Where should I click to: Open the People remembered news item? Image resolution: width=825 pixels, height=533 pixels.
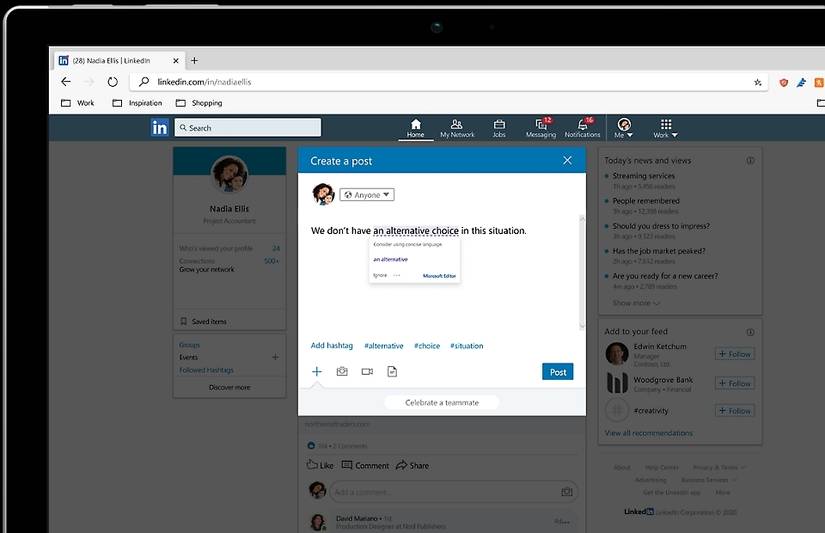(x=646, y=201)
